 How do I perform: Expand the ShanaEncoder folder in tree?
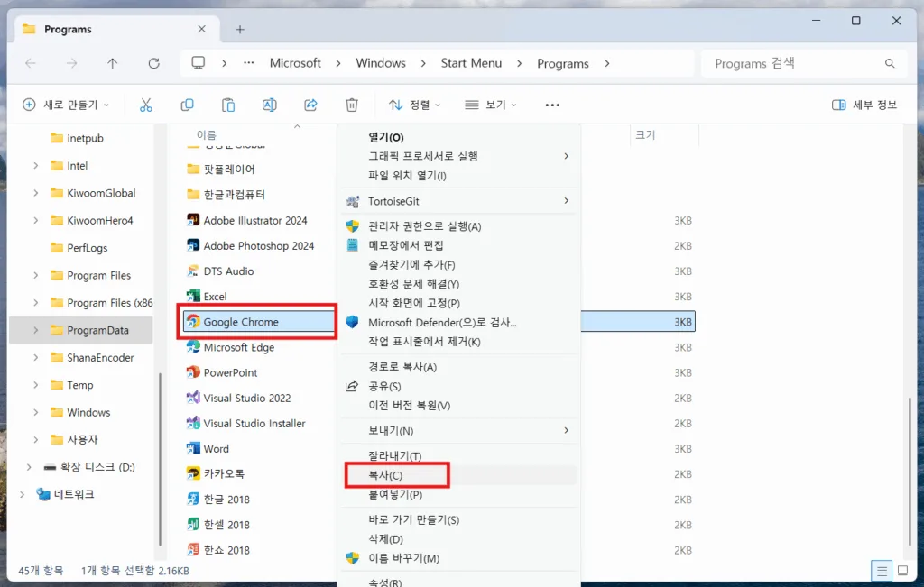point(36,357)
